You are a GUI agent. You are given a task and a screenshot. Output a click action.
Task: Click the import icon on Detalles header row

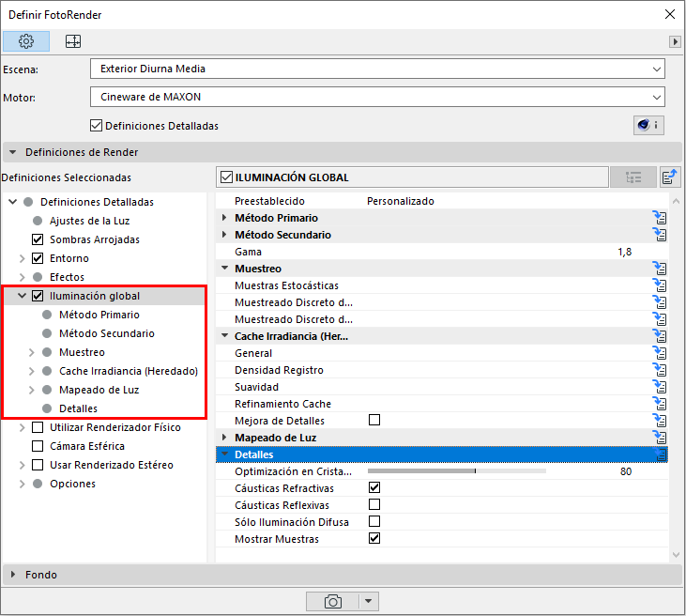(x=660, y=454)
